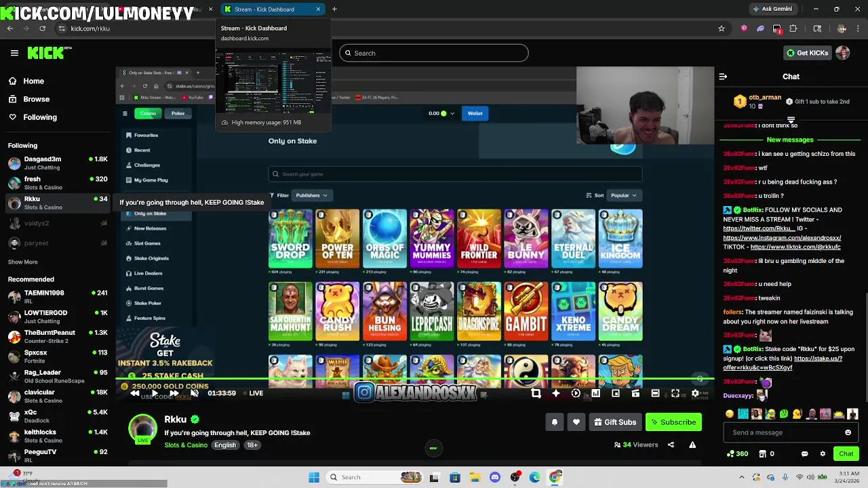This screenshot has width=868, height=488.
Task: Open the Popular sort dropdown in Stake
Action: click(x=624, y=195)
